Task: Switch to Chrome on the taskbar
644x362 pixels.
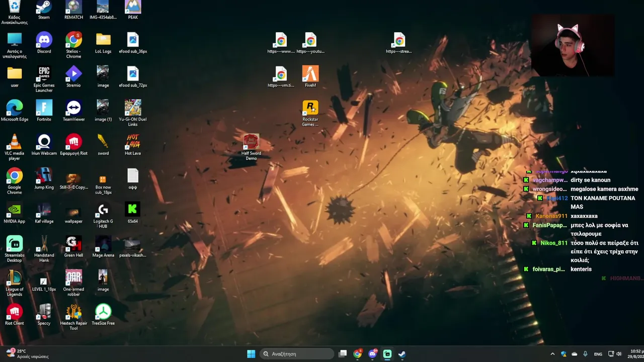Action: tap(358, 354)
